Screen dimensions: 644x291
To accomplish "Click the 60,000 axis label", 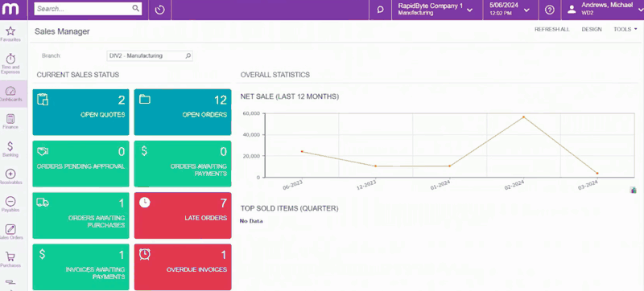I will coord(251,113).
